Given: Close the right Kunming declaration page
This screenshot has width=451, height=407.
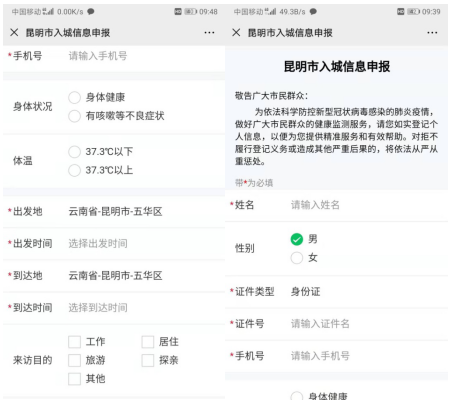Looking at the screenshot, I should click(236, 32).
